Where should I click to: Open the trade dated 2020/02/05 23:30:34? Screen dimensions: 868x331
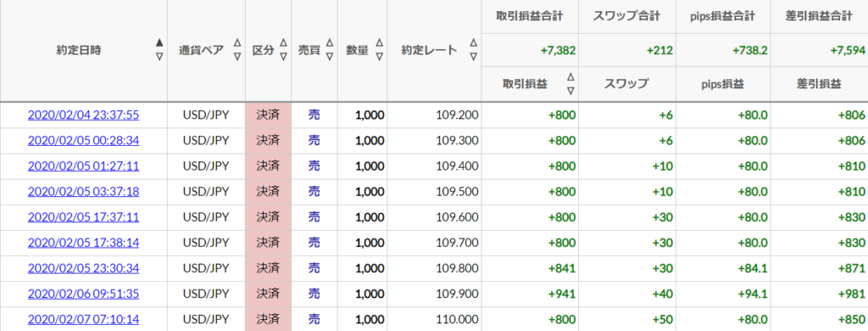click(x=83, y=268)
